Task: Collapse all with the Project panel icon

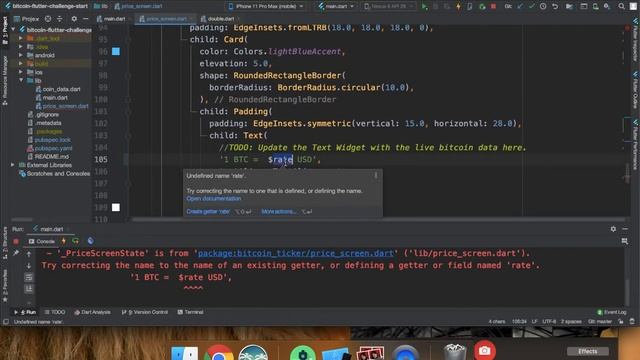Action: [x=60, y=19]
